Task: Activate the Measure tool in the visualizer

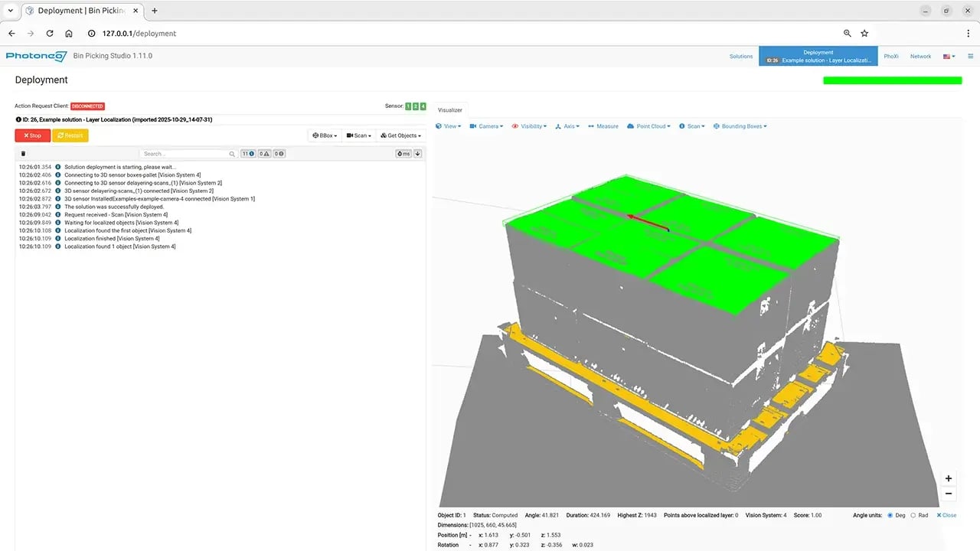Action: point(603,126)
